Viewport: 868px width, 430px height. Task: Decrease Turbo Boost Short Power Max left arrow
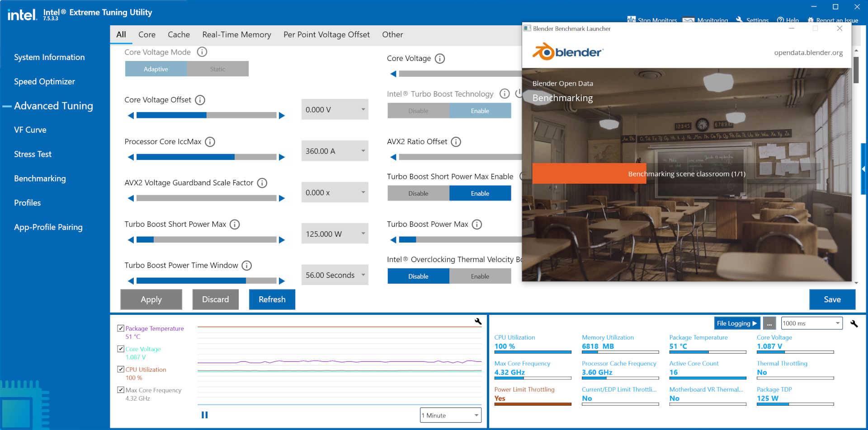[x=131, y=240]
